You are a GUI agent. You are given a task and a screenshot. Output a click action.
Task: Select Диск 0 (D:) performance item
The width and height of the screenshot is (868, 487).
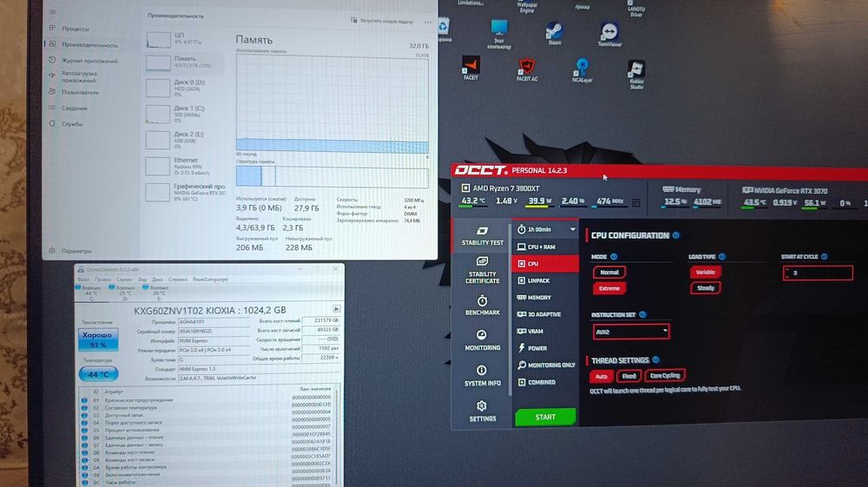click(184, 88)
